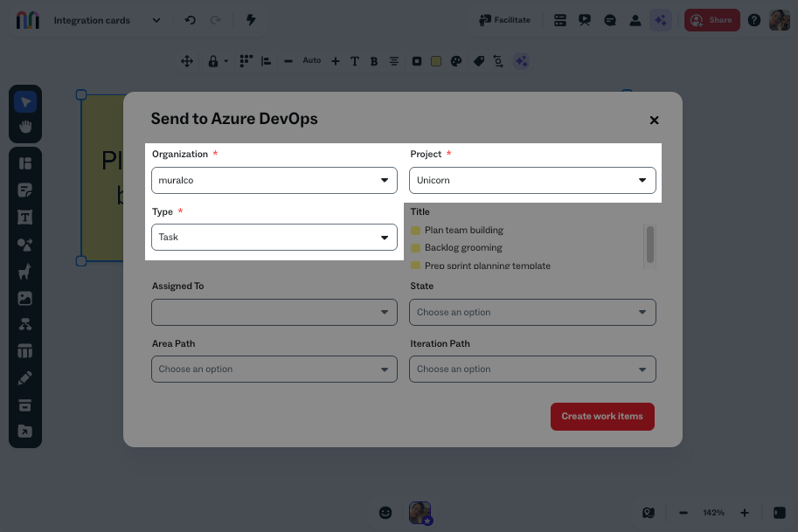Viewport: 798px width, 532px height.
Task: Open the diagram tool in sidebar
Action: (x=25, y=324)
